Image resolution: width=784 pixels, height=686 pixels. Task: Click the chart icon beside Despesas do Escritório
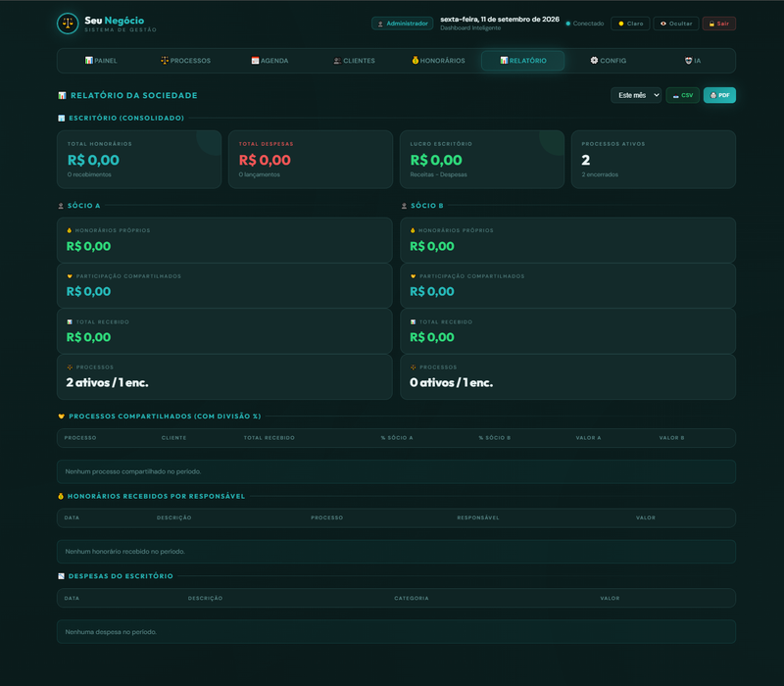[x=62, y=576]
